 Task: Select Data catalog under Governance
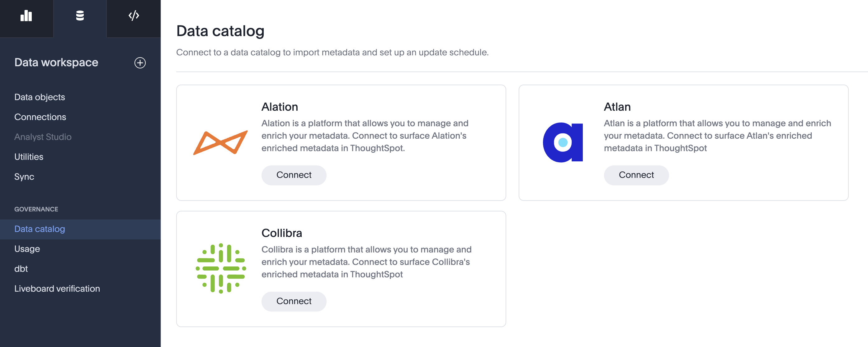[40, 229]
